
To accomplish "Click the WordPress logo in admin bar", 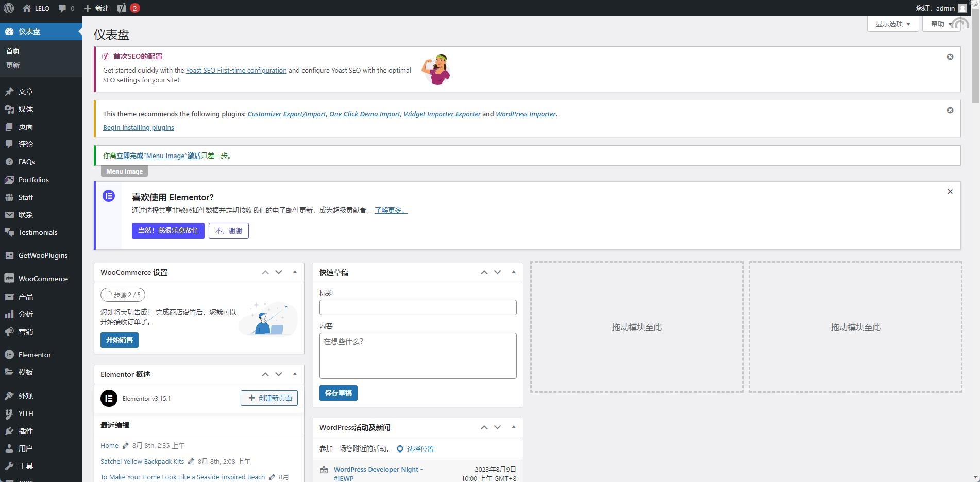I will [x=9, y=8].
